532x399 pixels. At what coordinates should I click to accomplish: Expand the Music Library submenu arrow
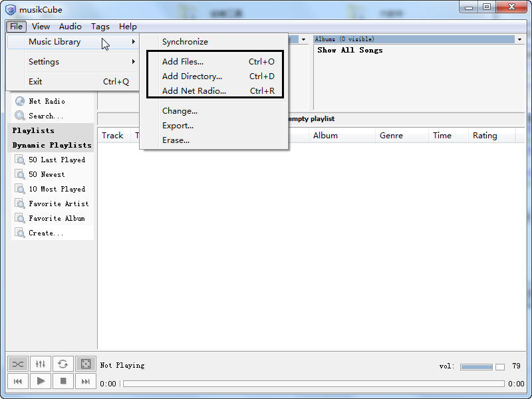tap(134, 42)
